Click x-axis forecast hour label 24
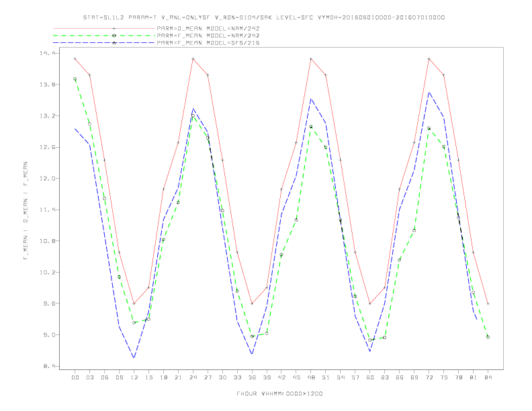 pos(193,377)
